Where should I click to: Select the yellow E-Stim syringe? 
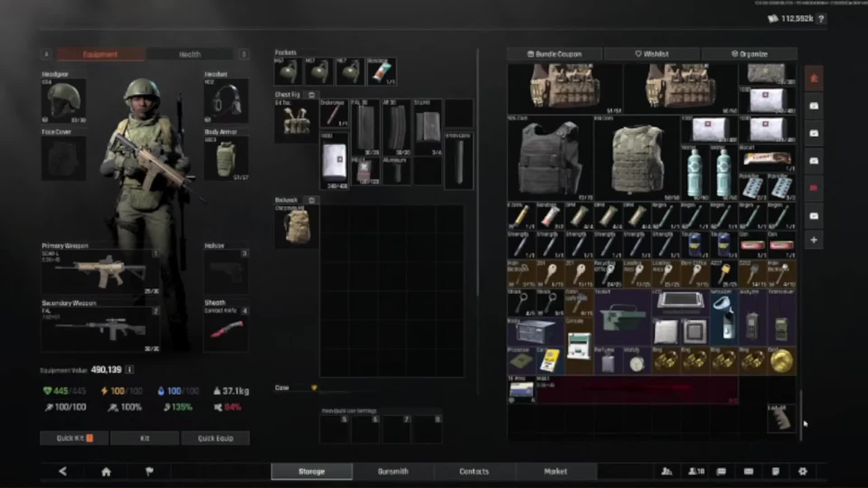tap(521, 216)
